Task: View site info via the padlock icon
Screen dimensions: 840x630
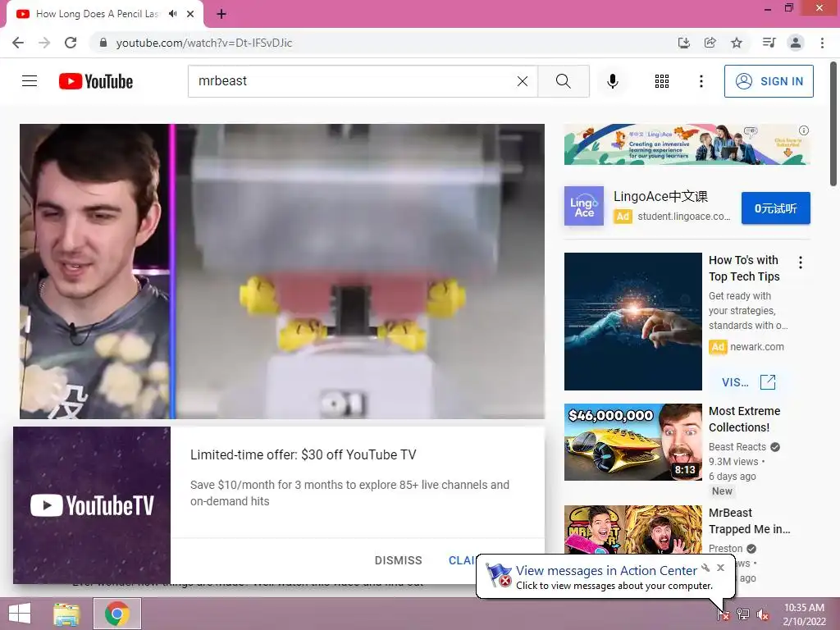Action: [x=103, y=43]
